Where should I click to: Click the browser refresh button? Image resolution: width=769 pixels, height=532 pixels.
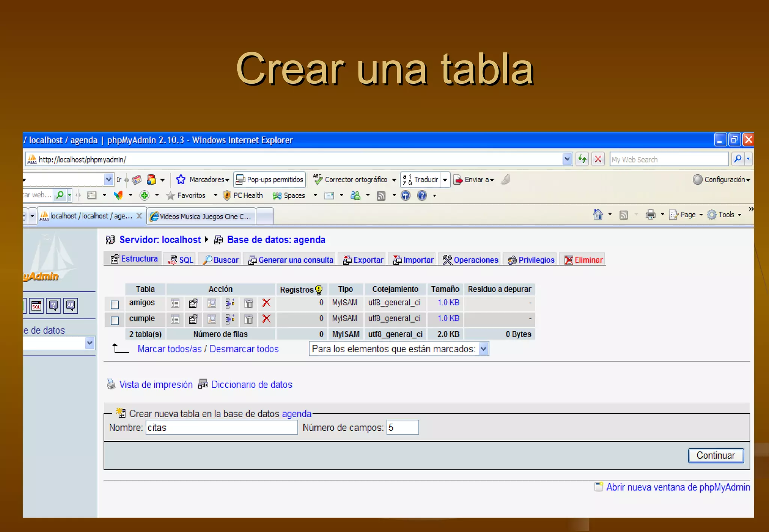[x=582, y=159]
